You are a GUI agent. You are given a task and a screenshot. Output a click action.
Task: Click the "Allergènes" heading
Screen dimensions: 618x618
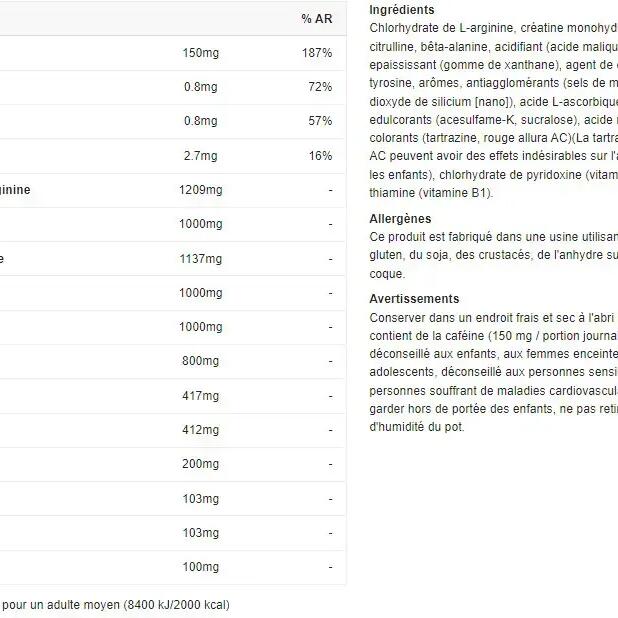click(x=400, y=218)
